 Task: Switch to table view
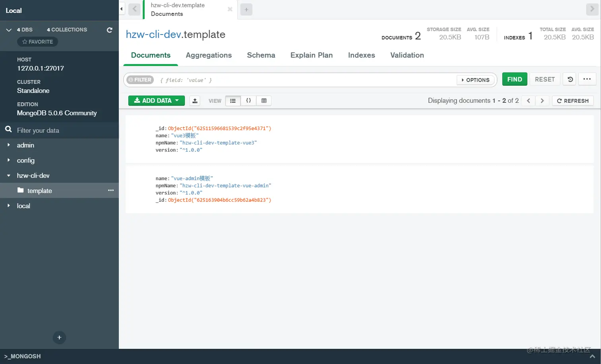click(x=264, y=101)
